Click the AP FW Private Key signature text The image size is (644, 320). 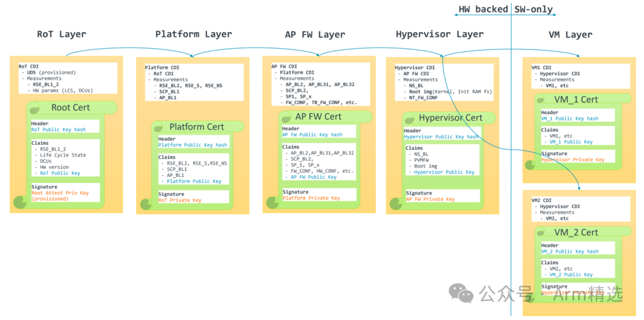(431, 199)
